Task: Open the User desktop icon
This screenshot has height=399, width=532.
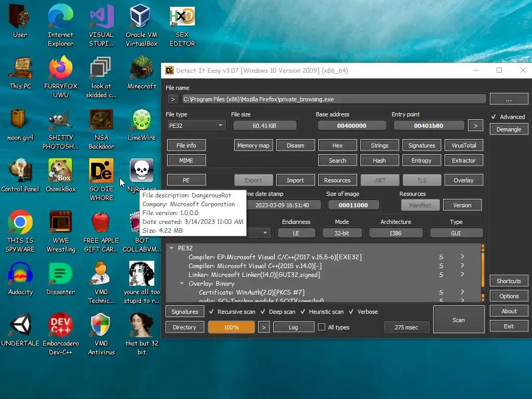Action: (20, 21)
